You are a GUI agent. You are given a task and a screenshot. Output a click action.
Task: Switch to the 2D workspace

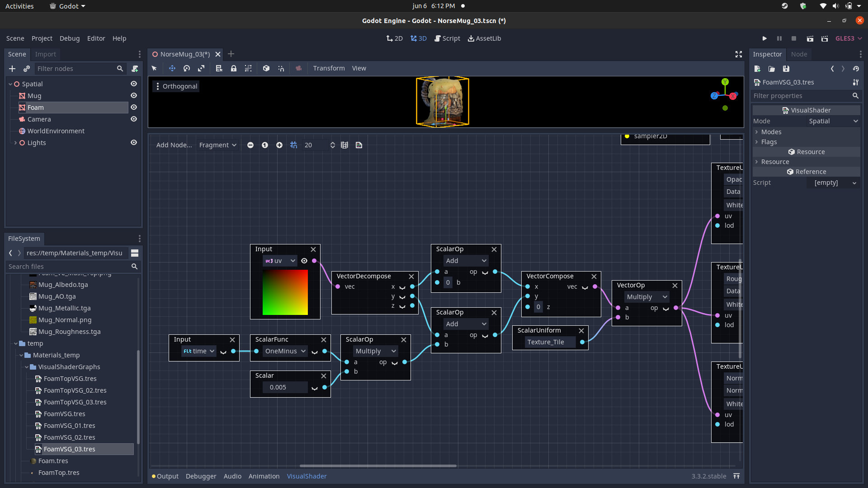point(394,38)
